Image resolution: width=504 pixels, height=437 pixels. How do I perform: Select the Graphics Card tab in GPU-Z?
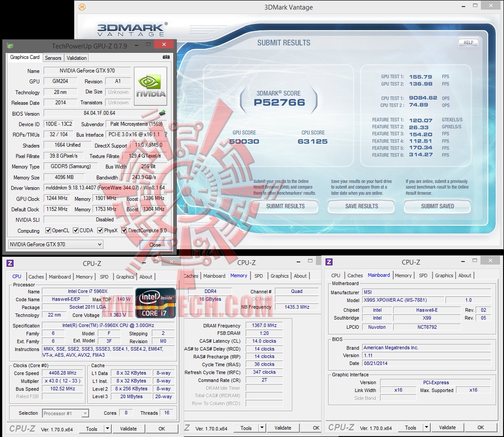click(25, 57)
